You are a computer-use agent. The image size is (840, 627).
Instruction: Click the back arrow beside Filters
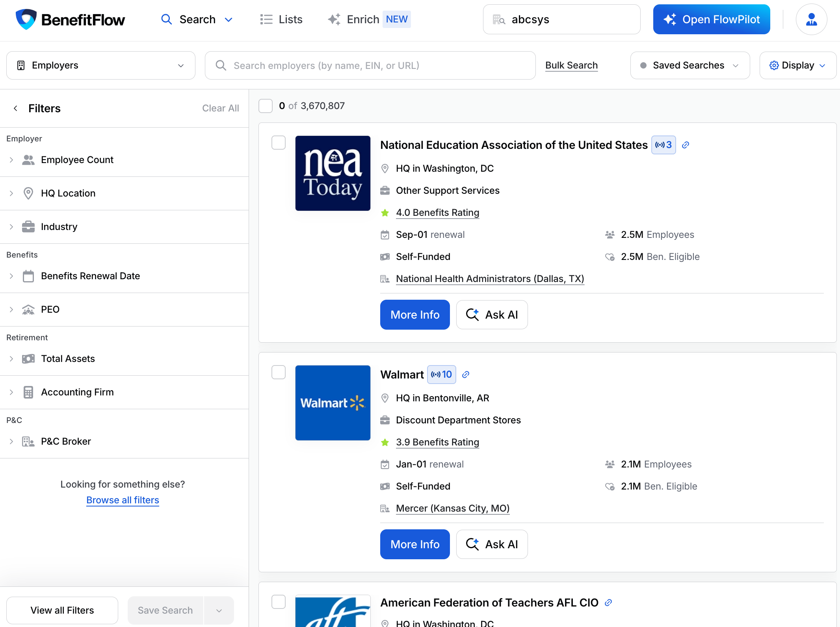tap(15, 108)
